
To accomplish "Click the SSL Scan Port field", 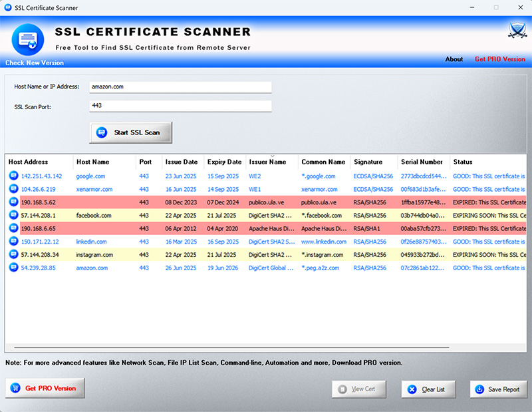I will (x=180, y=105).
